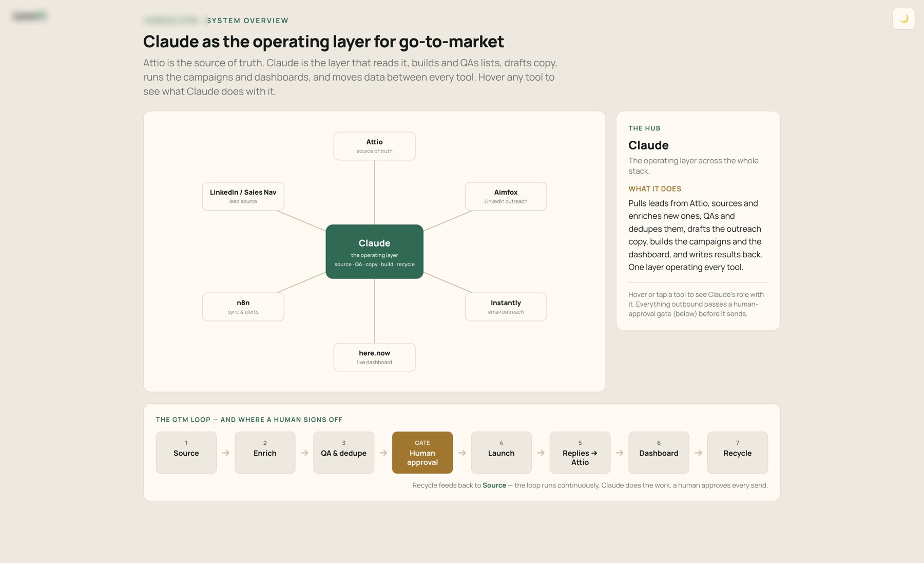Screen dimensions: 924x563
Task: Click the Source link in loop footnote
Action: click(494, 485)
